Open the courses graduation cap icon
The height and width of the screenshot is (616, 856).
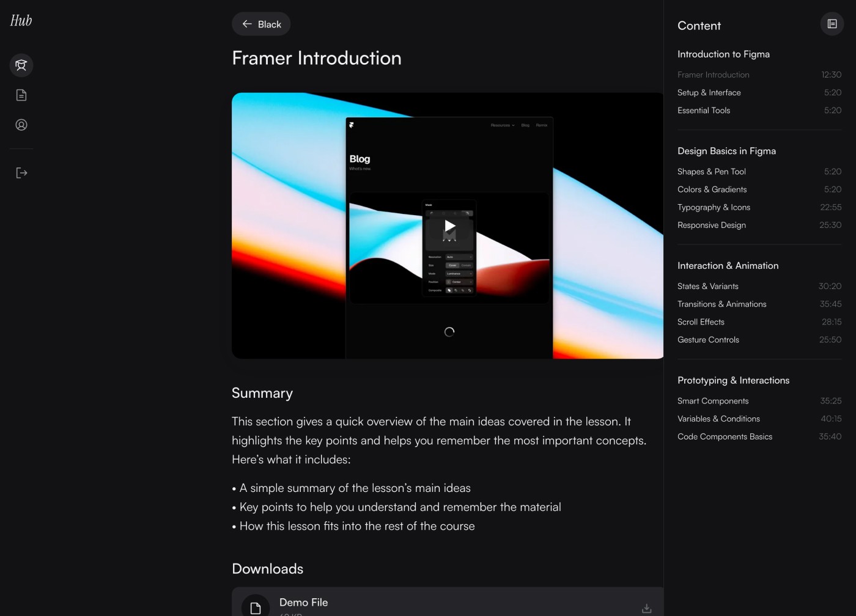click(21, 65)
